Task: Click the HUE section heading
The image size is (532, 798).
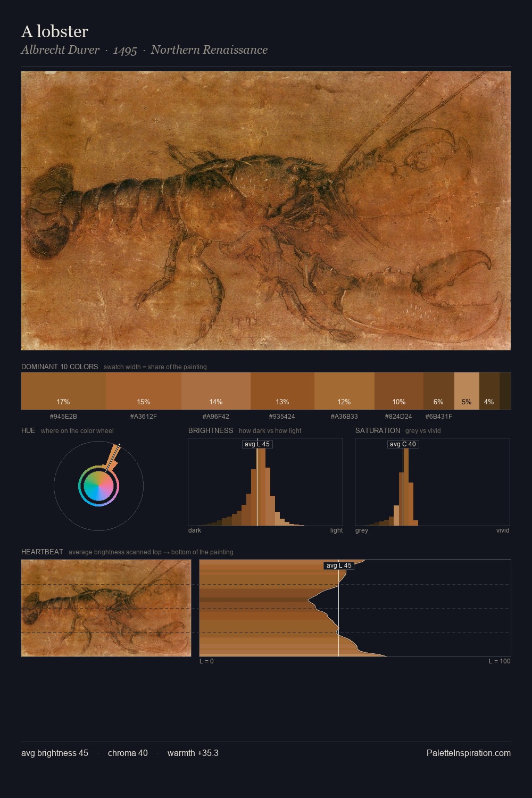Action: pos(28,430)
